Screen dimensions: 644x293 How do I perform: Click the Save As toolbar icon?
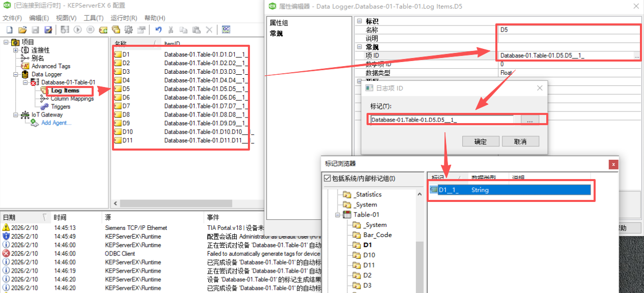coord(48,30)
